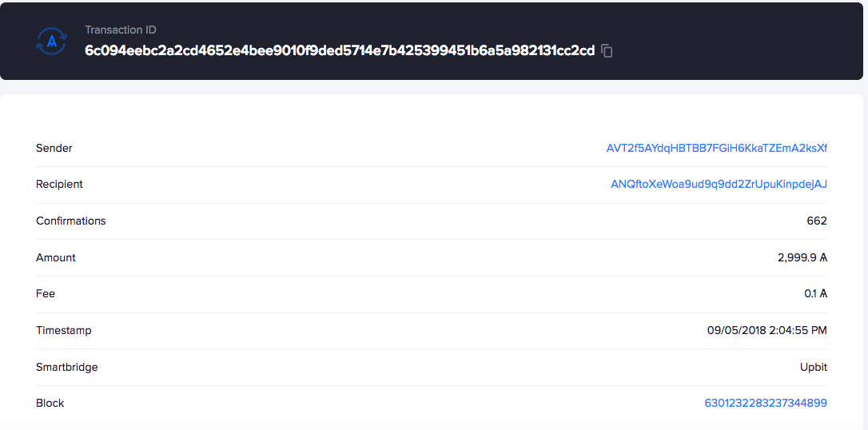868x430 pixels.
Task: Click the Timestamp row label
Action: (64, 330)
